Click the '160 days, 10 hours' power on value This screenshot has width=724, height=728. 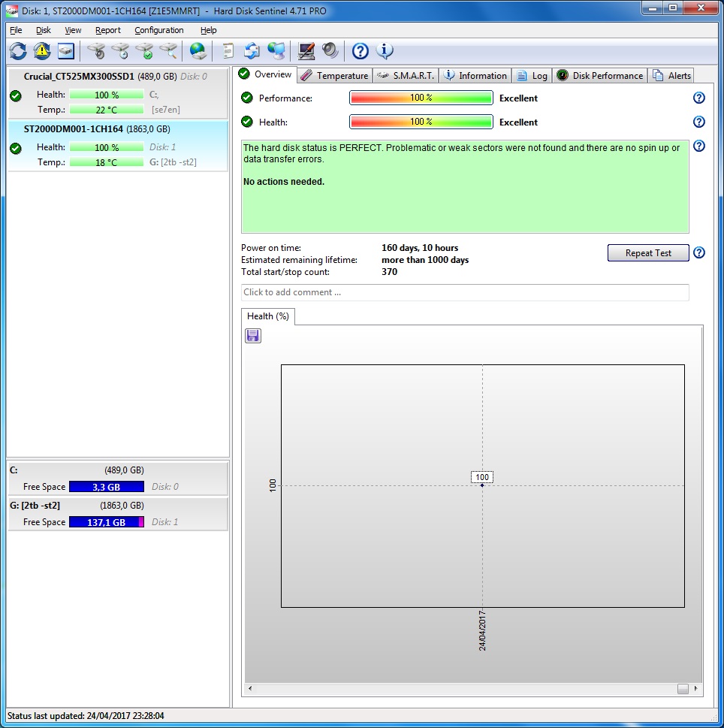[x=420, y=248]
